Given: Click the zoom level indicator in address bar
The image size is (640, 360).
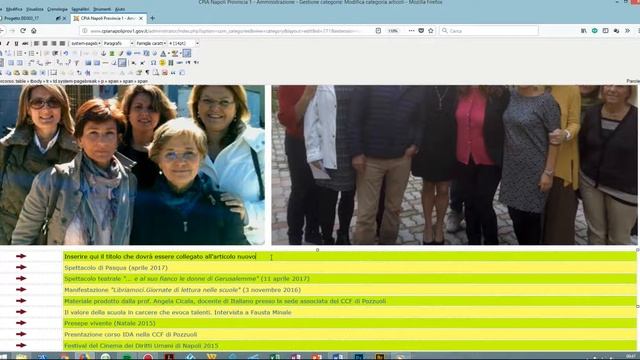Looking at the screenshot, I should click(393, 31).
